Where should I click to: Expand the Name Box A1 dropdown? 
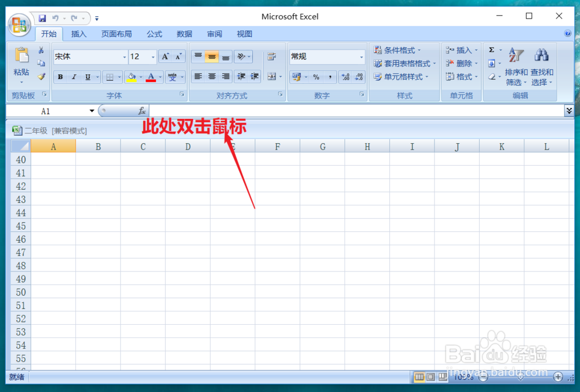pyautogui.click(x=92, y=111)
